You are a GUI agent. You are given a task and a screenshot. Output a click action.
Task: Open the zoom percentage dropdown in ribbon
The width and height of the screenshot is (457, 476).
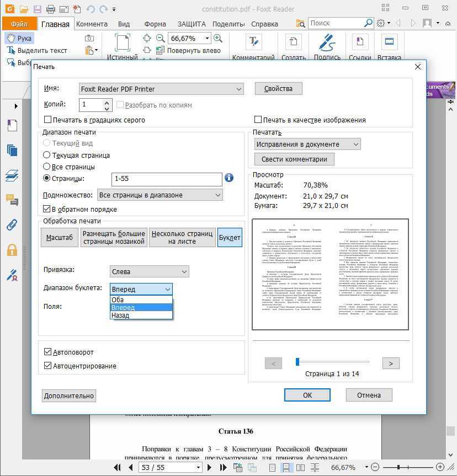point(207,38)
